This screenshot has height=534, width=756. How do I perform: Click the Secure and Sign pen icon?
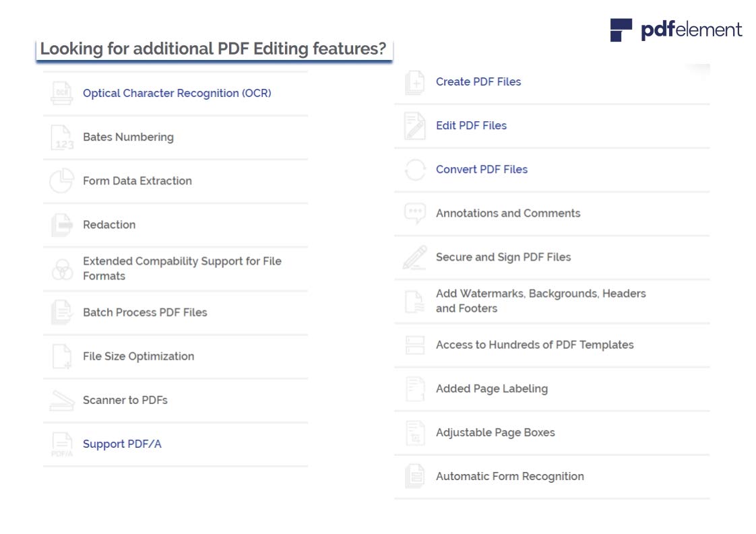pos(415,257)
